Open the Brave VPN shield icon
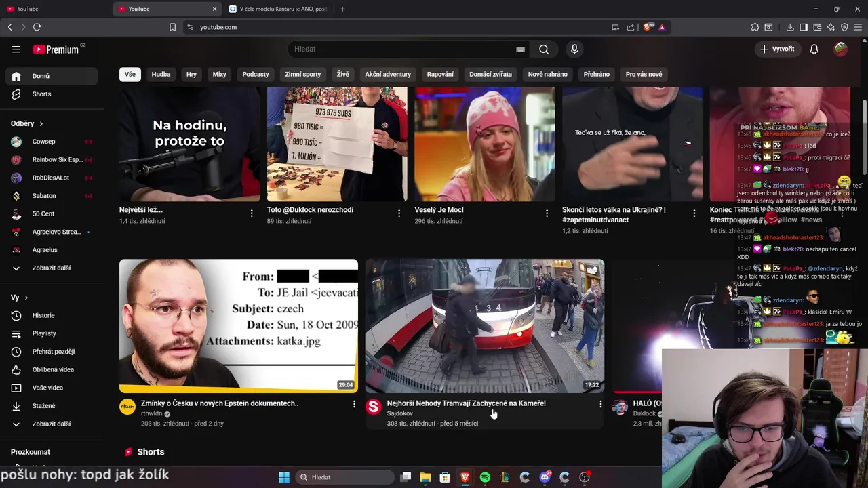Image resolution: width=868 pixels, height=488 pixels. coord(844,27)
